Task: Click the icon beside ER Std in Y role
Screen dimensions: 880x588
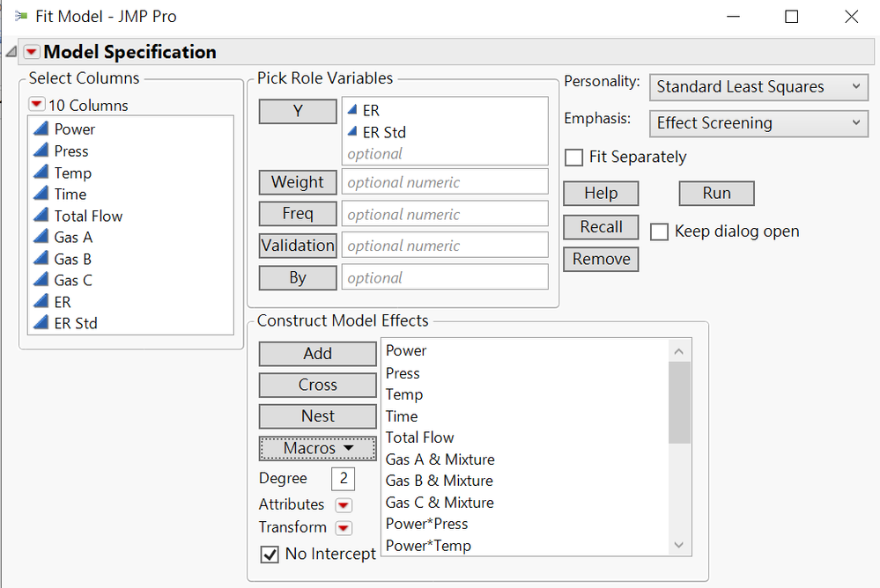Action: 352,133
